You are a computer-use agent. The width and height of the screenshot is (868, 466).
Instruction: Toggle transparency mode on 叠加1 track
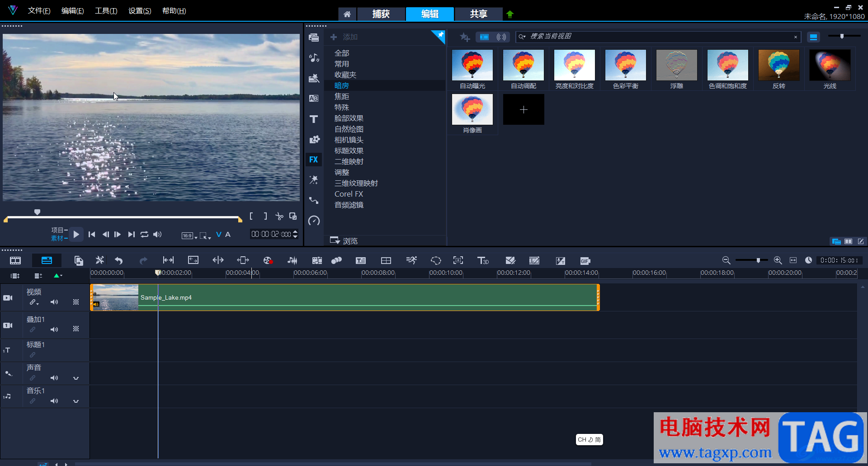point(76,329)
